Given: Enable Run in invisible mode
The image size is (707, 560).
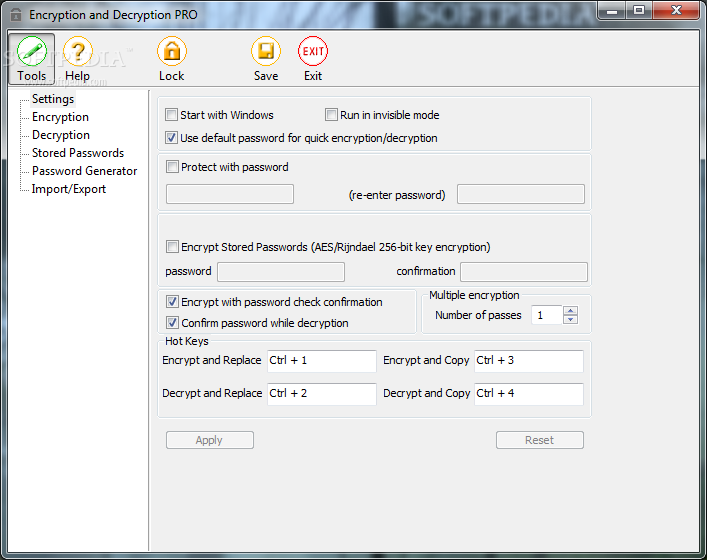Looking at the screenshot, I should pyautogui.click(x=331, y=115).
